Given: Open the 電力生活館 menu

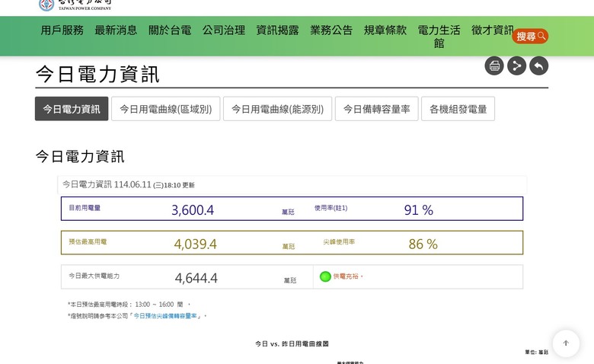Looking at the screenshot, I should pyautogui.click(x=439, y=37).
